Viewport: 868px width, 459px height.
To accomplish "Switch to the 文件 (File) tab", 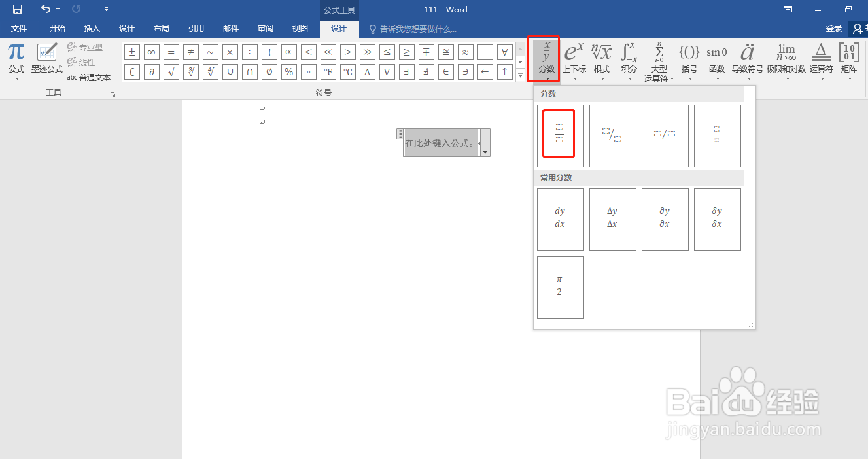I will coord(19,28).
